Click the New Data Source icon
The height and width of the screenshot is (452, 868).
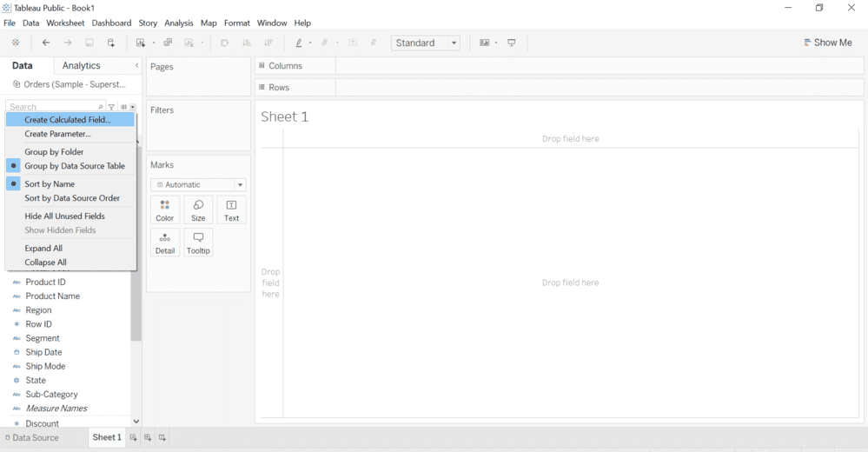pos(111,43)
